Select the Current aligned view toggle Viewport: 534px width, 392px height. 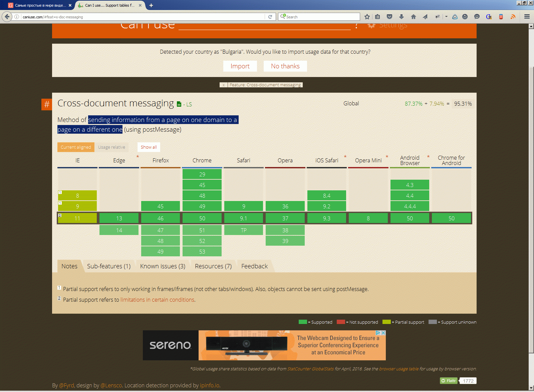[76, 147]
